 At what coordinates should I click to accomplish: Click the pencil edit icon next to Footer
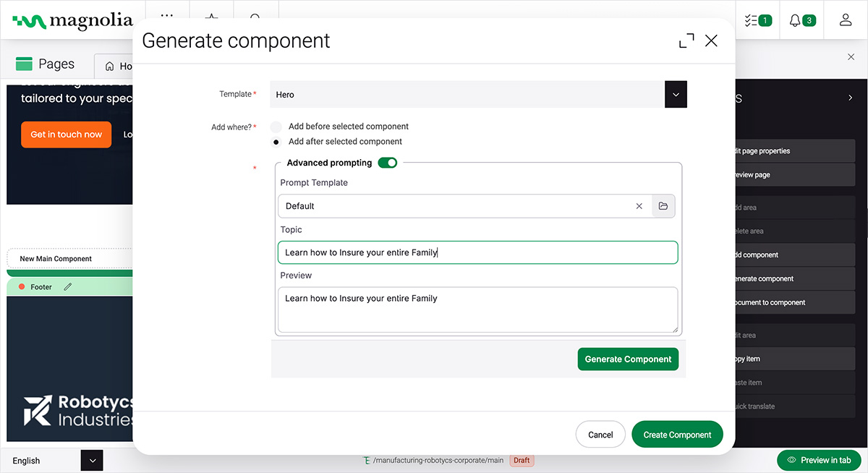(68, 287)
